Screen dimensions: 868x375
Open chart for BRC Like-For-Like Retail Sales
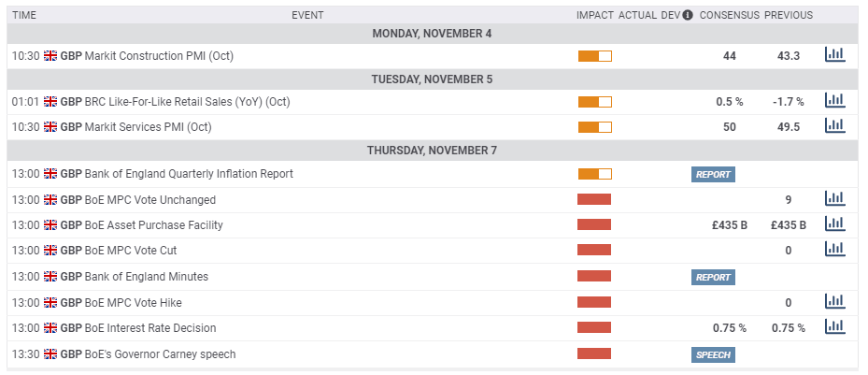[834, 101]
